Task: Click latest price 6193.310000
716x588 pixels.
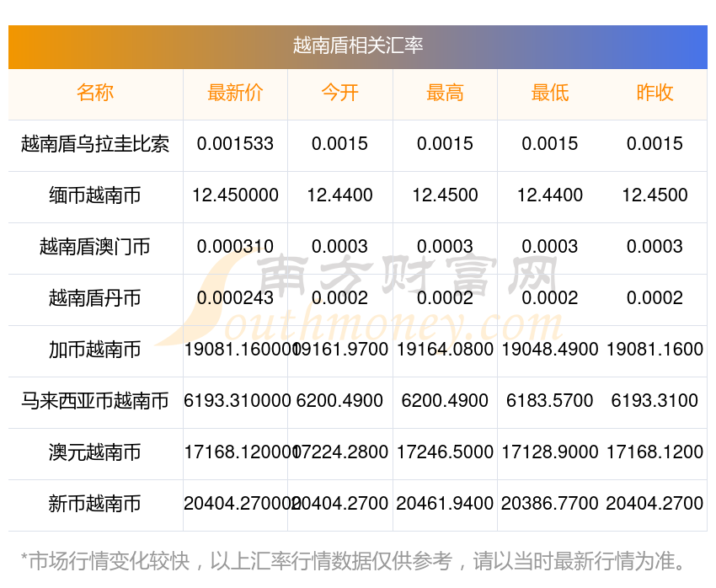Action: click(x=237, y=401)
